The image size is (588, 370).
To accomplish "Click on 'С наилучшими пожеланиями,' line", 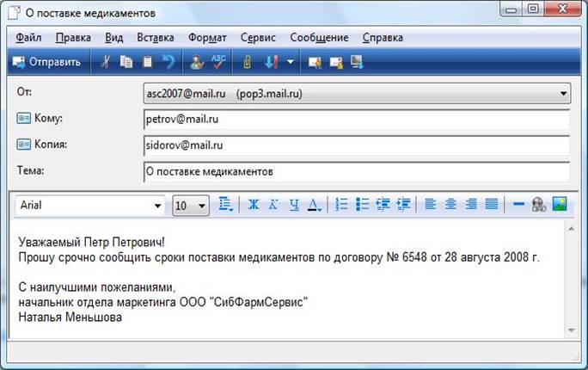I will (97, 287).
